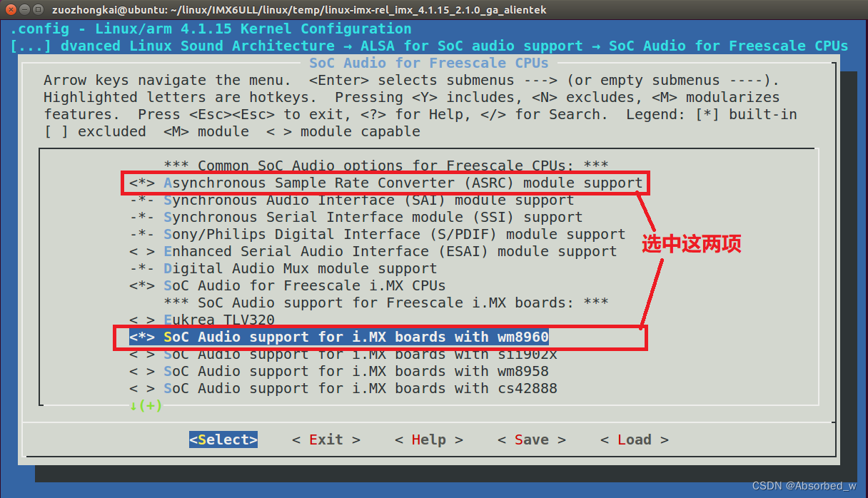Save the kernel configuration
This screenshot has height=498, width=868.
[531, 439]
